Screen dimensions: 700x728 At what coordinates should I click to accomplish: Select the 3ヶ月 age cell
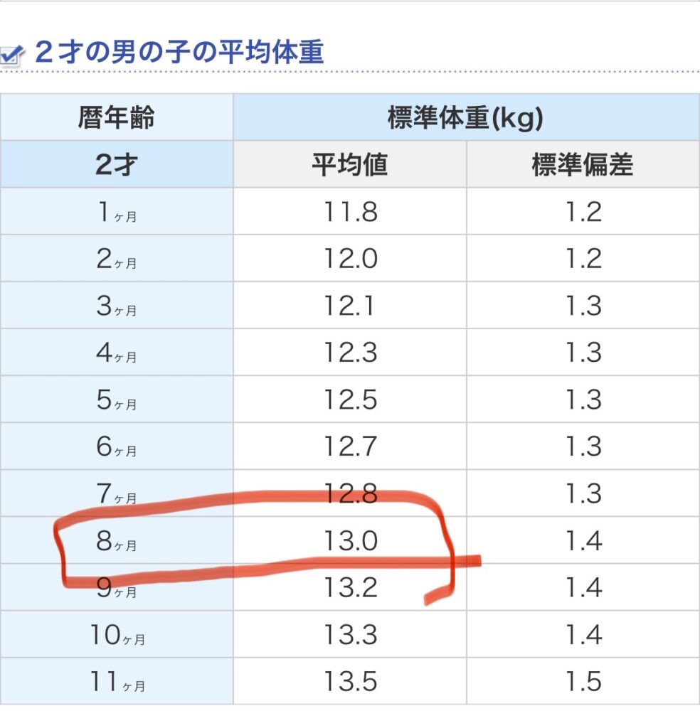(117, 306)
